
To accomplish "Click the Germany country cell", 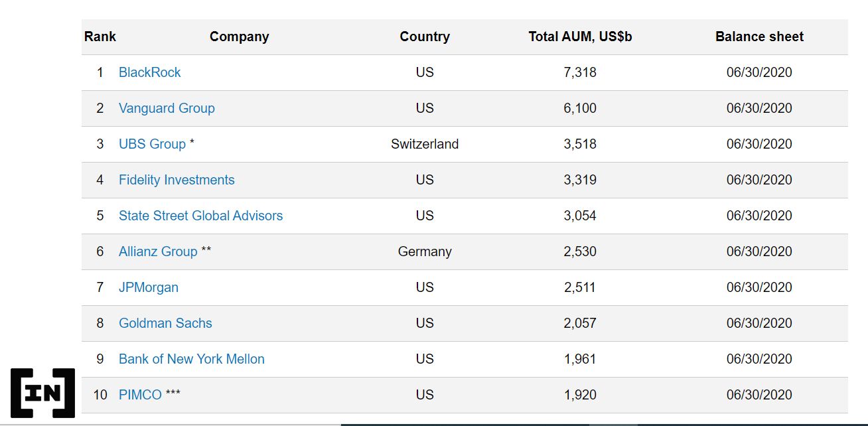I will [425, 251].
